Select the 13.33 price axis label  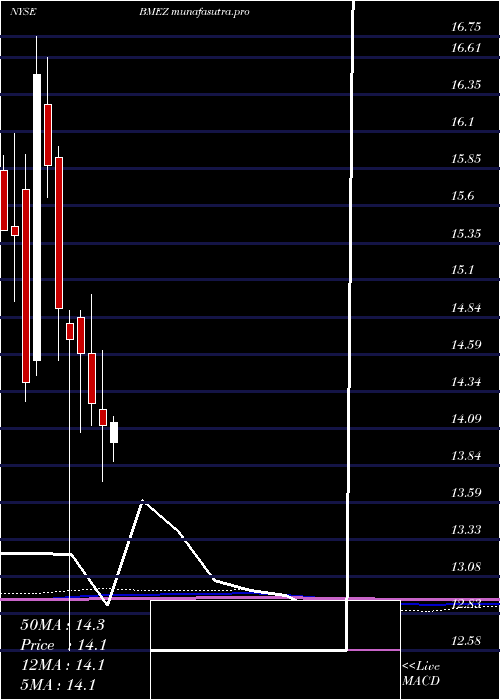pyautogui.click(x=466, y=530)
